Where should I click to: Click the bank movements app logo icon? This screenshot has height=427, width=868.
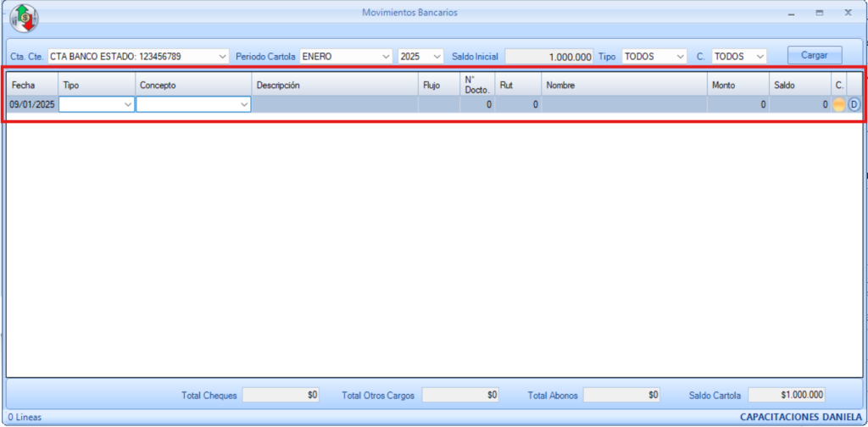click(x=24, y=18)
